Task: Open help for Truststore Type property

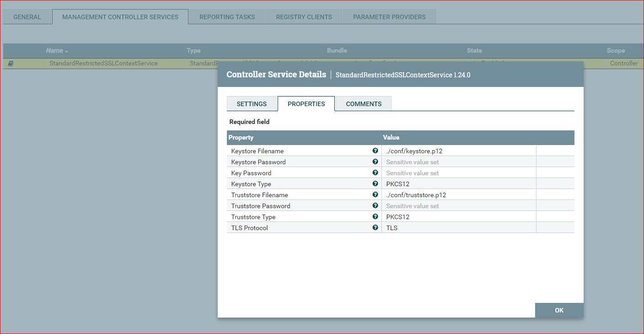Action: tap(375, 216)
